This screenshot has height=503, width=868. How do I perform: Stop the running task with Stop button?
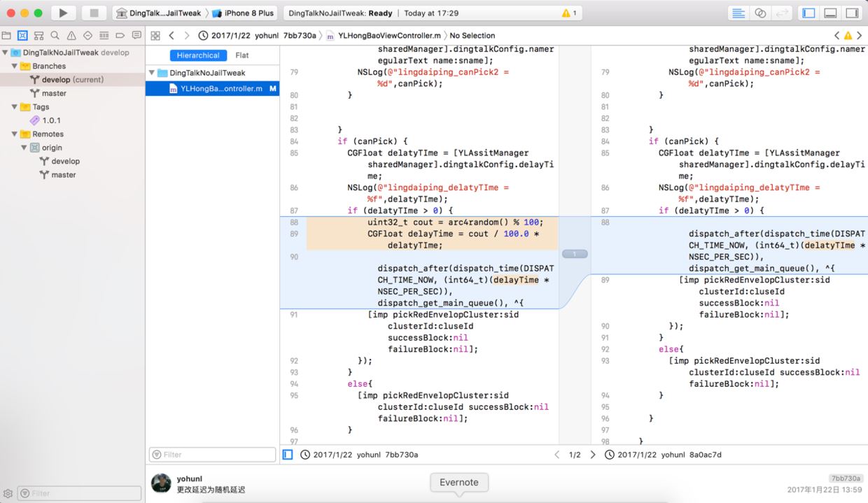[94, 13]
